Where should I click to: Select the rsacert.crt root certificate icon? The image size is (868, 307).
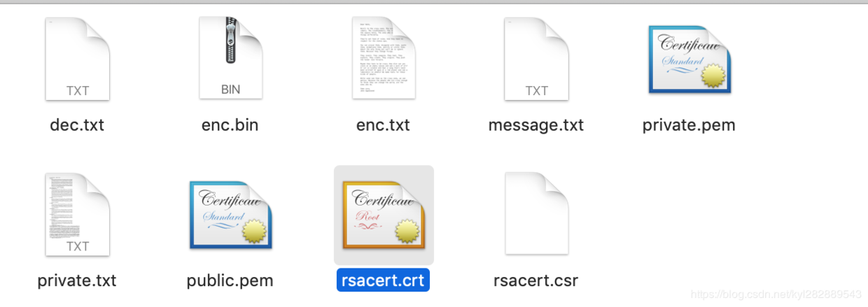click(384, 215)
